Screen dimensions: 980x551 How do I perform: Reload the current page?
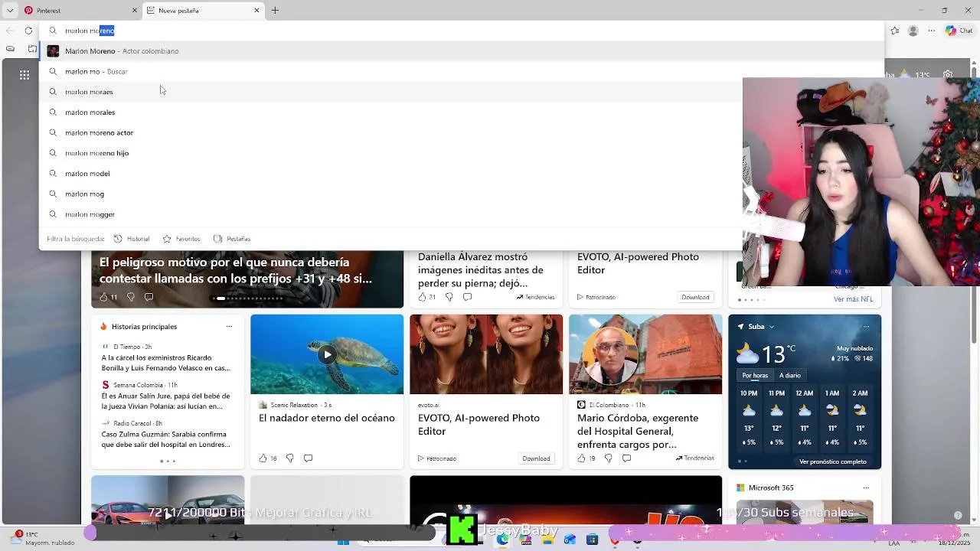[28, 31]
